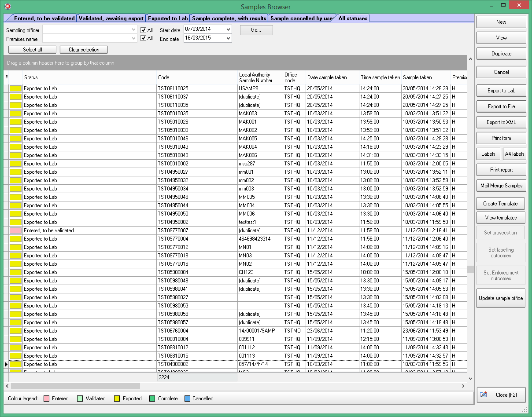Select the testtest1 sample number cell

click(260, 222)
